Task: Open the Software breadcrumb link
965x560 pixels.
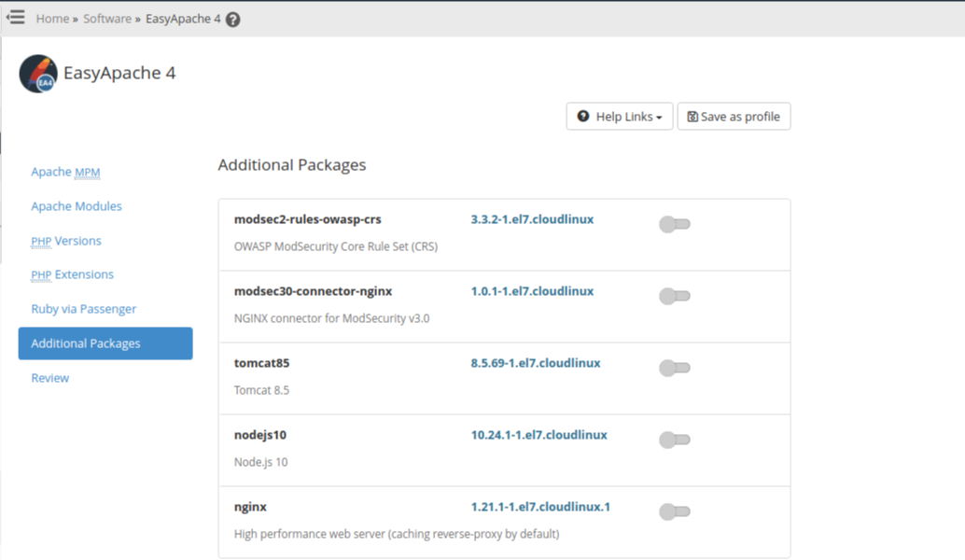Action: (x=107, y=19)
